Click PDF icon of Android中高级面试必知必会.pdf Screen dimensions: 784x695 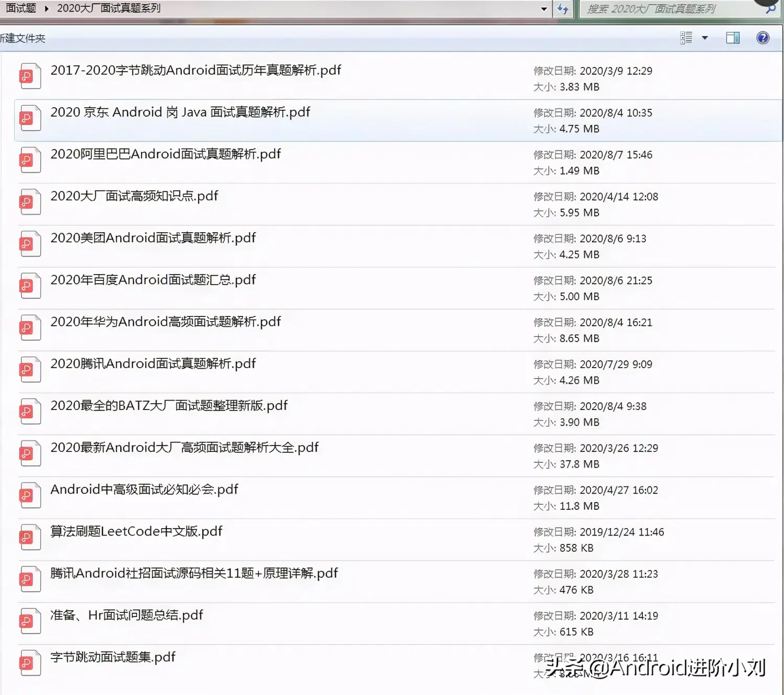(x=30, y=495)
